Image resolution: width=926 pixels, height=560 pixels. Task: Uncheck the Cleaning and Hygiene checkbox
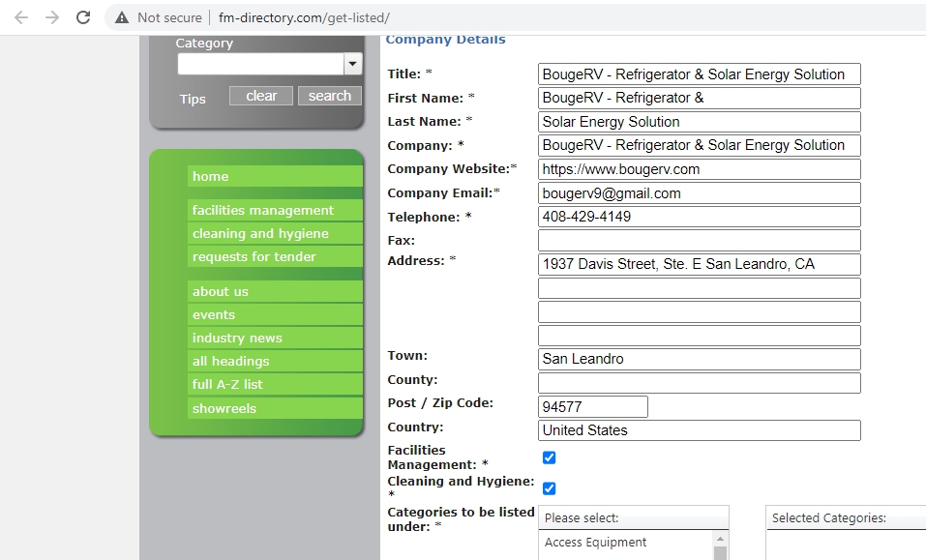(550, 488)
